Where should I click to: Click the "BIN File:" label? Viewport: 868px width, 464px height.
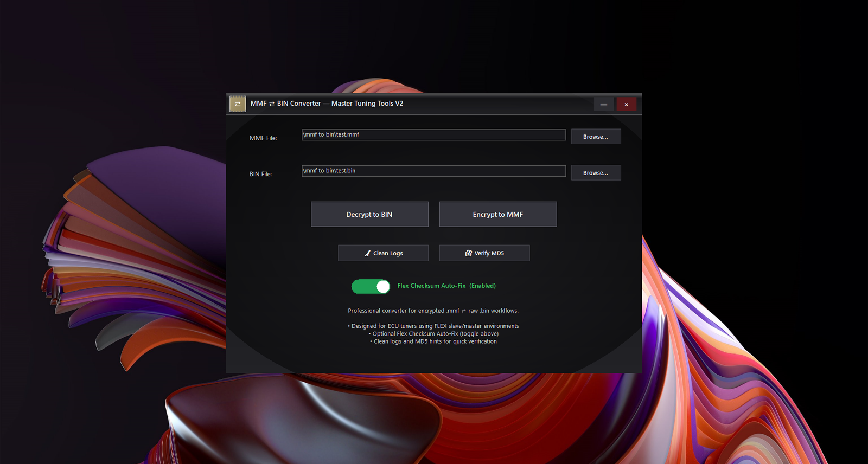[260, 174]
